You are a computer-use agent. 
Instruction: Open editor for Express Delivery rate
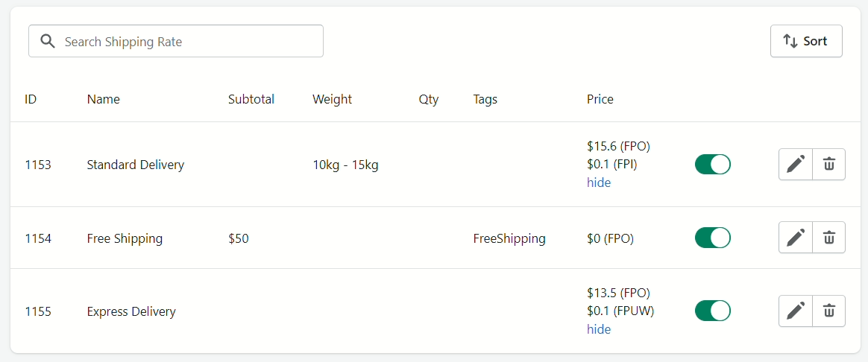796,311
